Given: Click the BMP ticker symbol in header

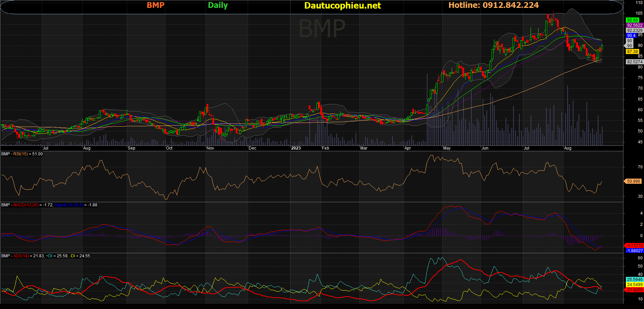Looking at the screenshot, I should click(x=156, y=5).
